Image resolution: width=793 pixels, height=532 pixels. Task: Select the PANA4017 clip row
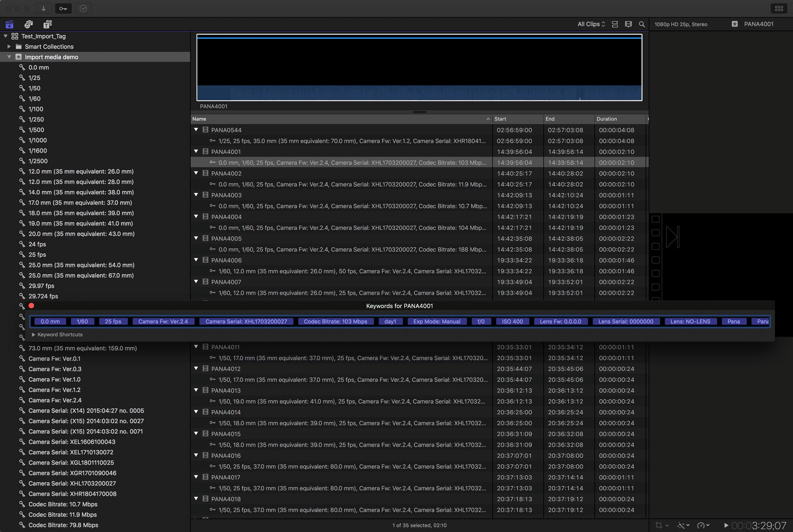pyautogui.click(x=419, y=477)
